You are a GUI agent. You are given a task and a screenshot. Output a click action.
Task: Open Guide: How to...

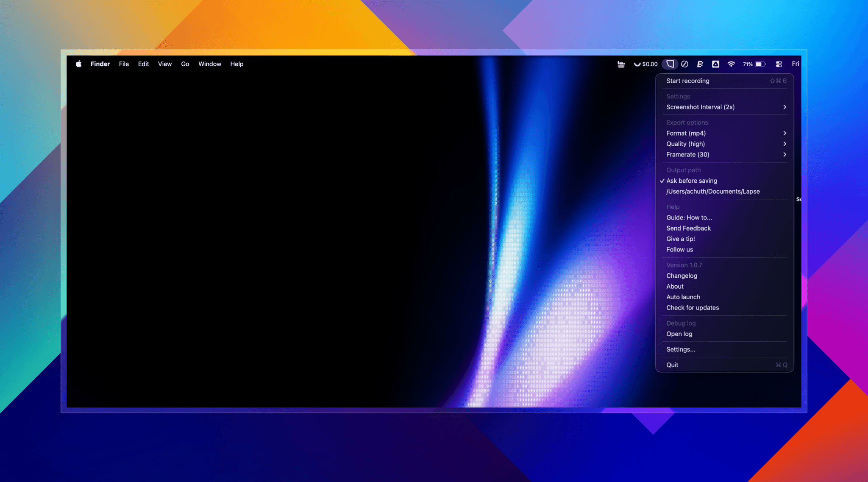tap(724, 217)
